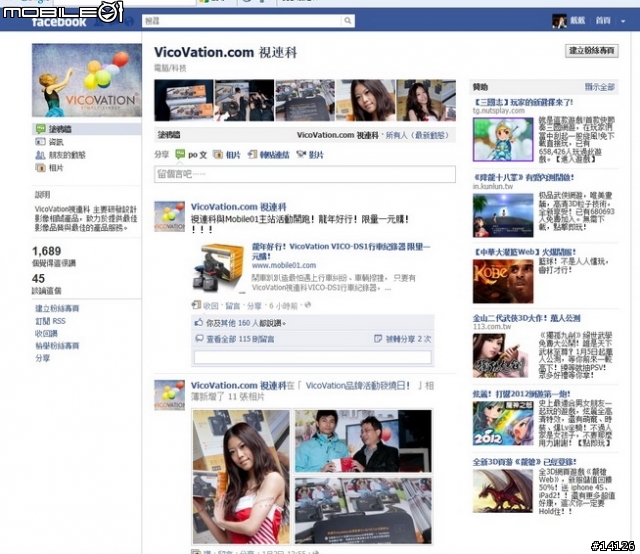Click the comment bubble icon beside 查看全部

tap(199, 338)
